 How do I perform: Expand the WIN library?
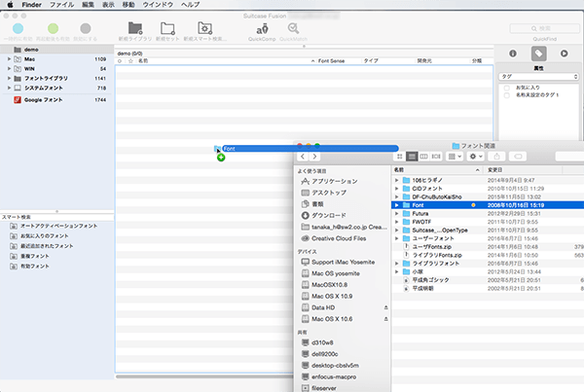click(x=10, y=69)
